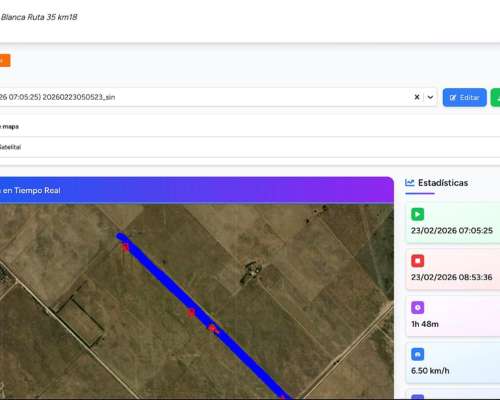Click the middle red marker on blue track
The height and width of the screenshot is (400, 500).
pos(191,312)
